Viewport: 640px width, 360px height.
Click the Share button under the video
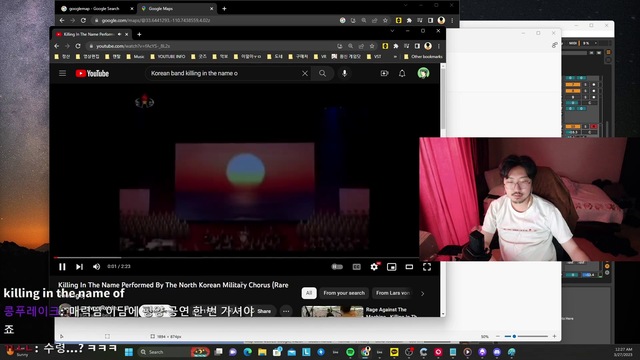tap(264, 311)
